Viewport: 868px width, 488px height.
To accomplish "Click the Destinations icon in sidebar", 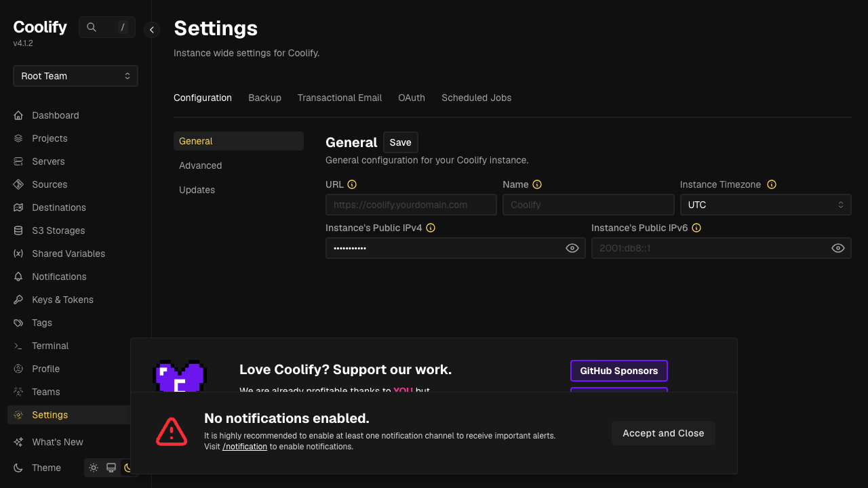I will (18, 207).
